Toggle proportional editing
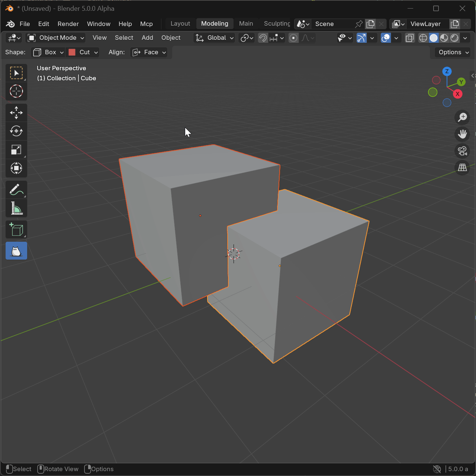The height and width of the screenshot is (476, 476). tap(293, 38)
